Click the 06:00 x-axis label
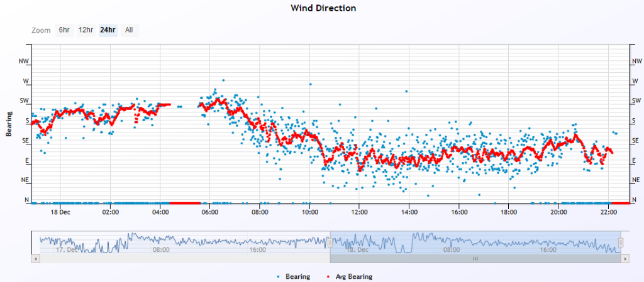The height and width of the screenshot is (282, 644). pos(209,212)
